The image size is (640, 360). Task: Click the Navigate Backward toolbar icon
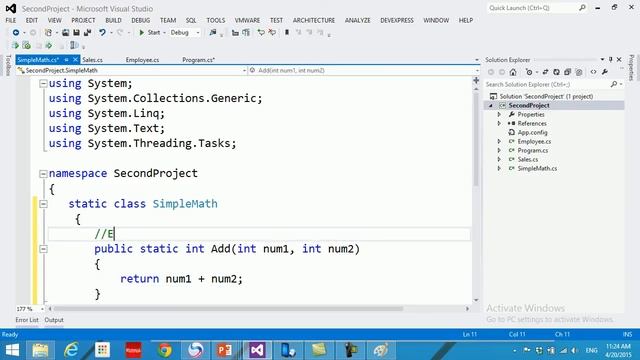coord(16,32)
